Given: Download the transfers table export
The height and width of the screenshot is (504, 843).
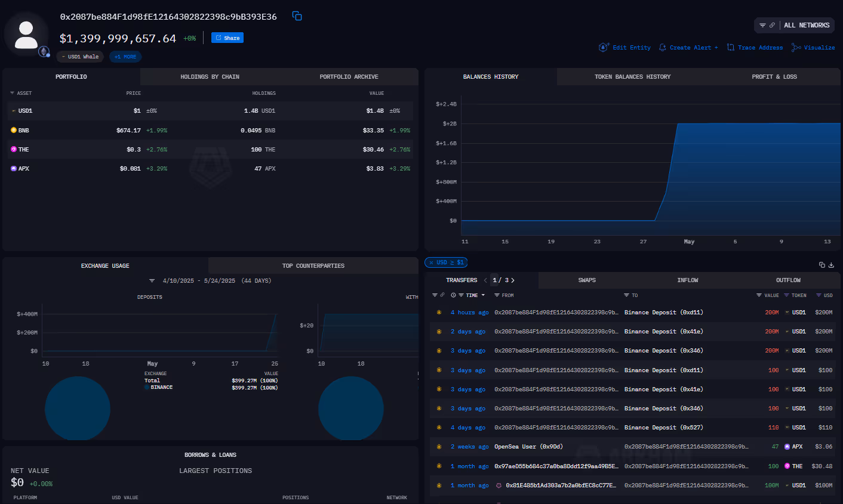Looking at the screenshot, I should coord(831,265).
